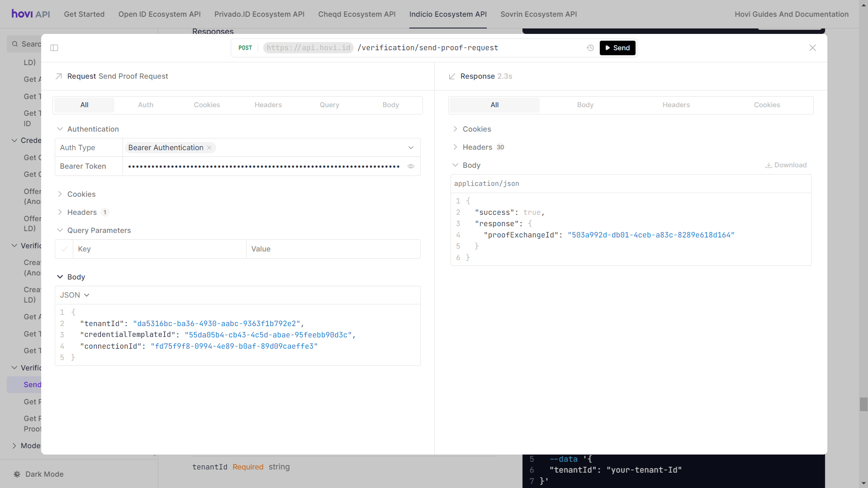Click the page vertical scrollbar thumb
Viewport: 868px width, 488px height.
(x=863, y=404)
